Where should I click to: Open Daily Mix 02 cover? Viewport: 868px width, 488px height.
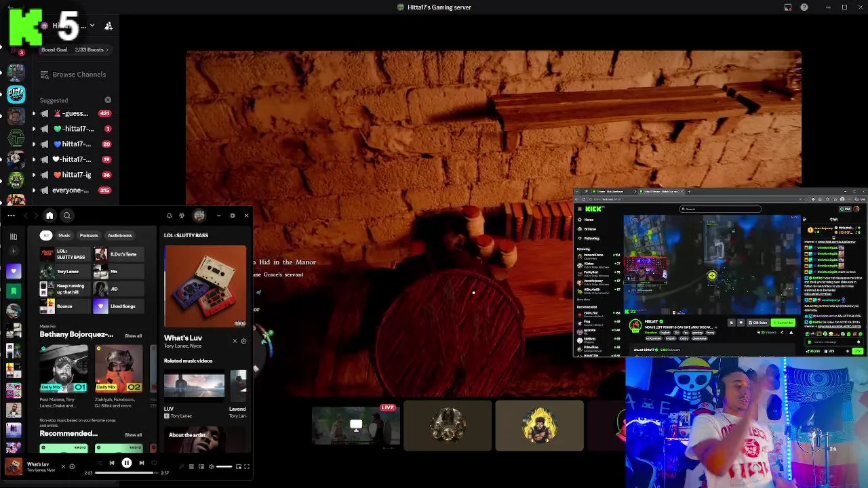119,368
